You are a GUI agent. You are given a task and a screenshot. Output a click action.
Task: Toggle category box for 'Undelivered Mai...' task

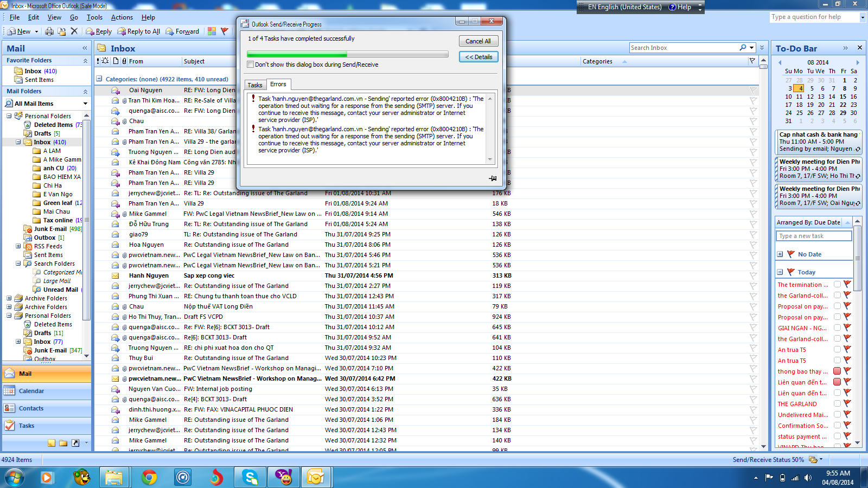tap(837, 415)
